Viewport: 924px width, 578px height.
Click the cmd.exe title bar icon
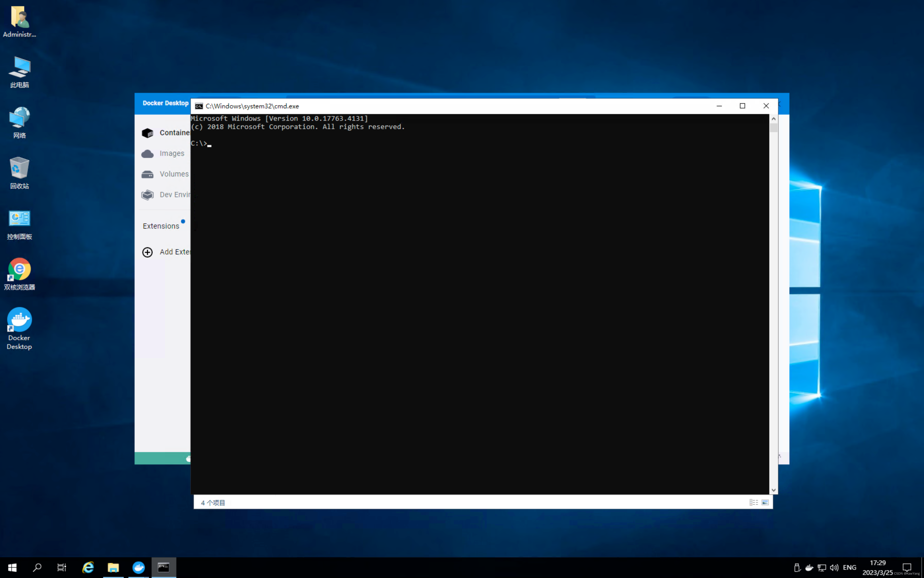click(x=199, y=106)
